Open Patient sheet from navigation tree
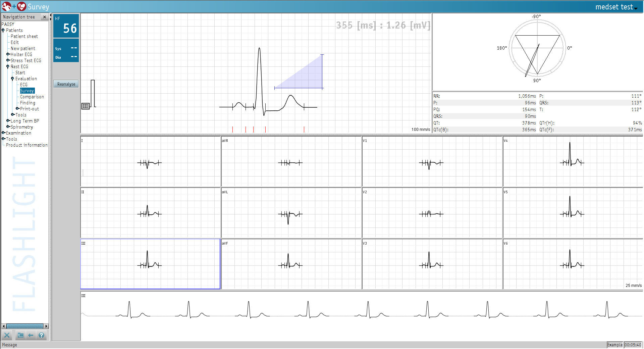Image resolution: width=644 pixels, height=349 pixels. (x=24, y=36)
